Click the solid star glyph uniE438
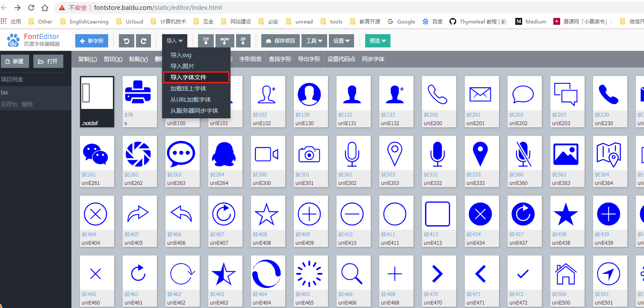This screenshot has height=308, width=644. (567, 214)
